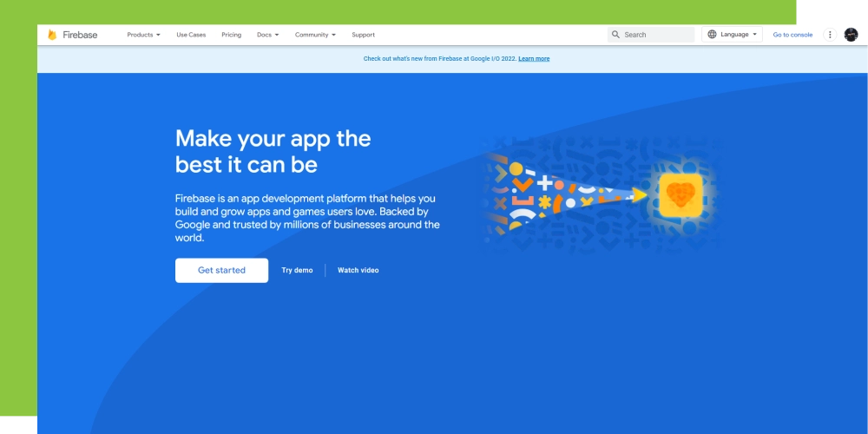Click the Firebase flame logo
Viewport: 868px width, 434px height.
[x=52, y=35]
